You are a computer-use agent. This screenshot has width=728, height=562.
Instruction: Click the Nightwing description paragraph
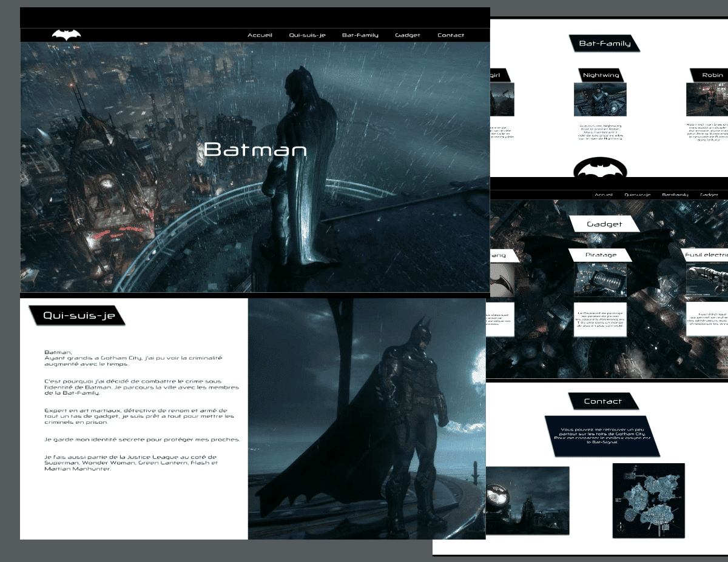(x=600, y=132)
